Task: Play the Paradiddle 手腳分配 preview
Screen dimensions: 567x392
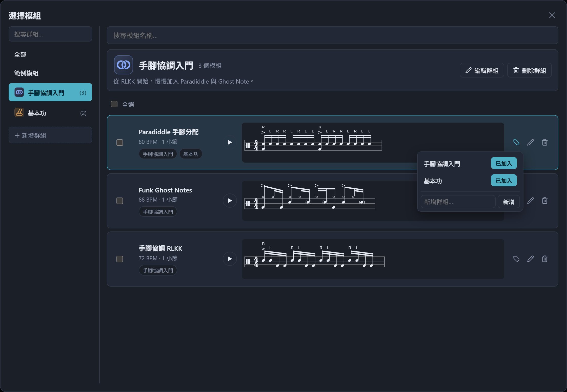Action: coord(230,142)
